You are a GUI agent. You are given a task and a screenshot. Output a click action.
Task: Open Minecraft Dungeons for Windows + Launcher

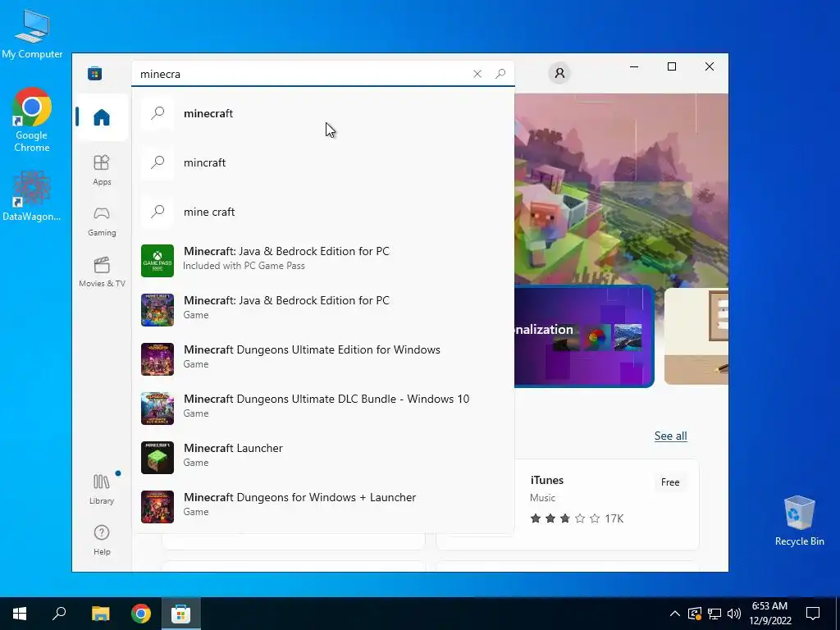(323, 507)
